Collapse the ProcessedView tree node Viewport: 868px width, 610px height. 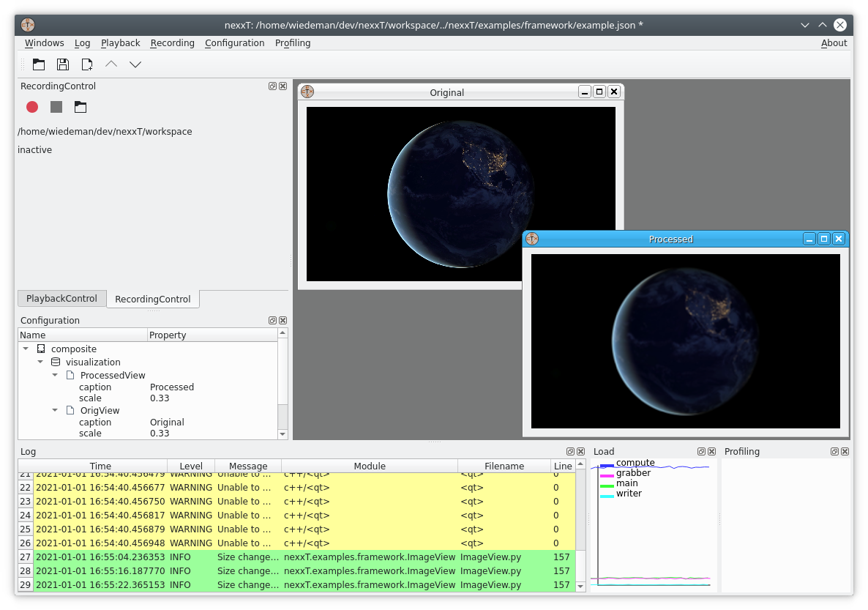pos(55,375)
